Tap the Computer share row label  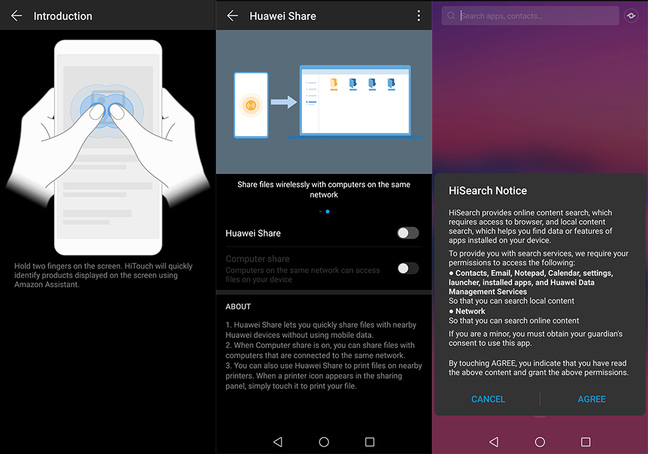tap(257, 259)
